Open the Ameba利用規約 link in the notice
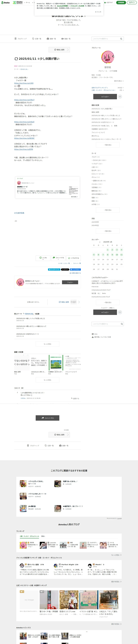Screen dimensions: 138x644 [x=62, y=6]
